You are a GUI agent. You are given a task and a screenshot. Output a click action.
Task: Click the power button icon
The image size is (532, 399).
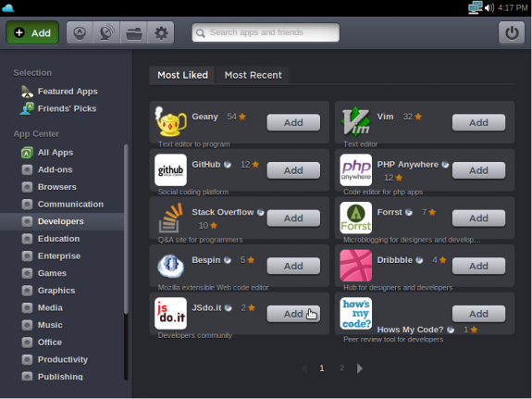(x=512, y=33)
